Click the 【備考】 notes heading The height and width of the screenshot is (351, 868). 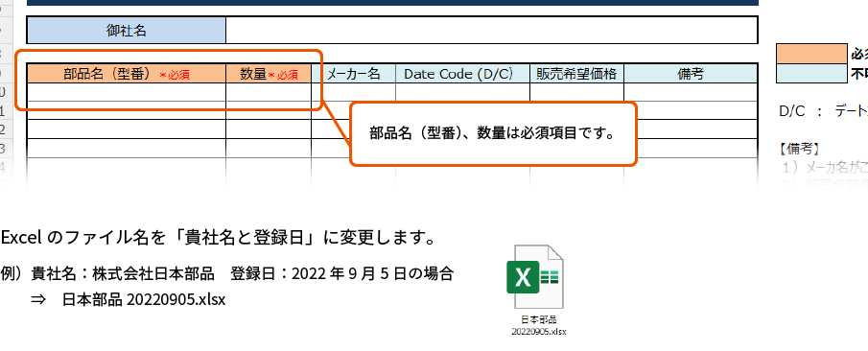[799, 149]
